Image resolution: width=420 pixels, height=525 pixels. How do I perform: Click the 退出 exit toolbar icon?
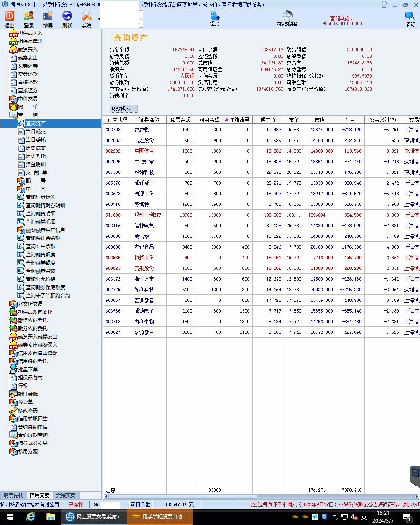click(x=9, y=19)
